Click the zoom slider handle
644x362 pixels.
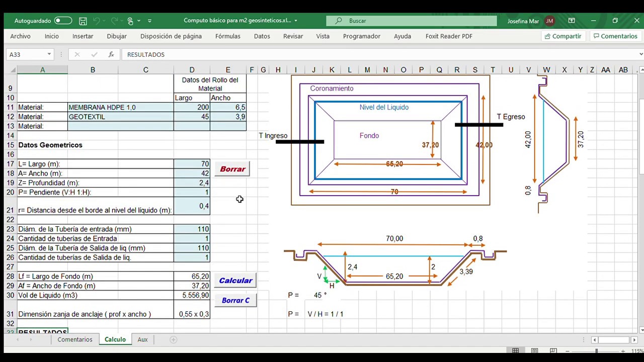coord(597,351)
